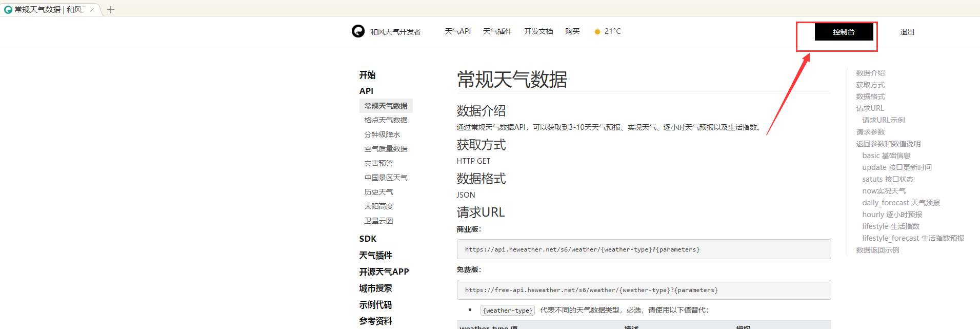
Task: Jump to lifestyle_forecast 生活指数预报 in contents
Action: click(913, 238)
